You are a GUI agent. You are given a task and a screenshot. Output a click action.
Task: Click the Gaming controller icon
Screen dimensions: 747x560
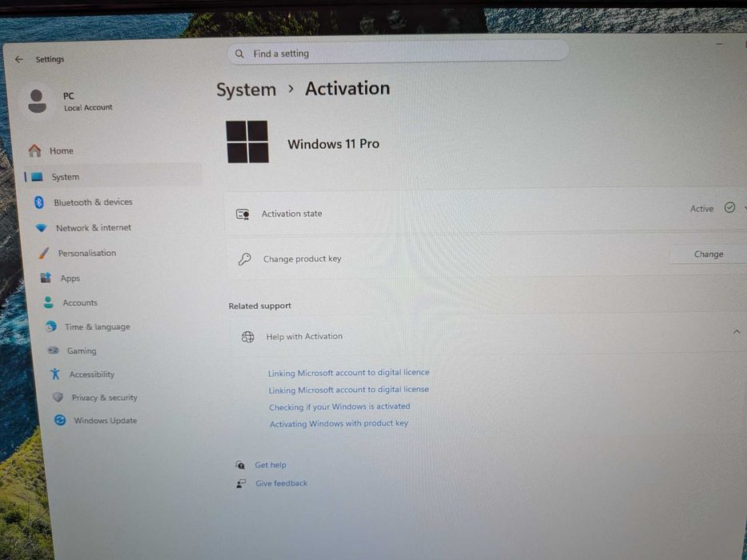pyautogui.click(x=53, y=350)
